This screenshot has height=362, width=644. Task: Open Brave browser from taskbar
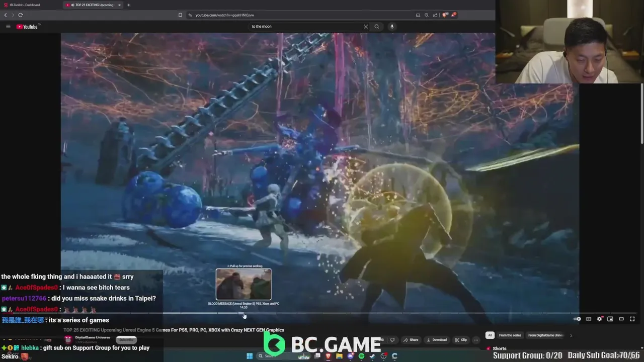pos(328,356)
